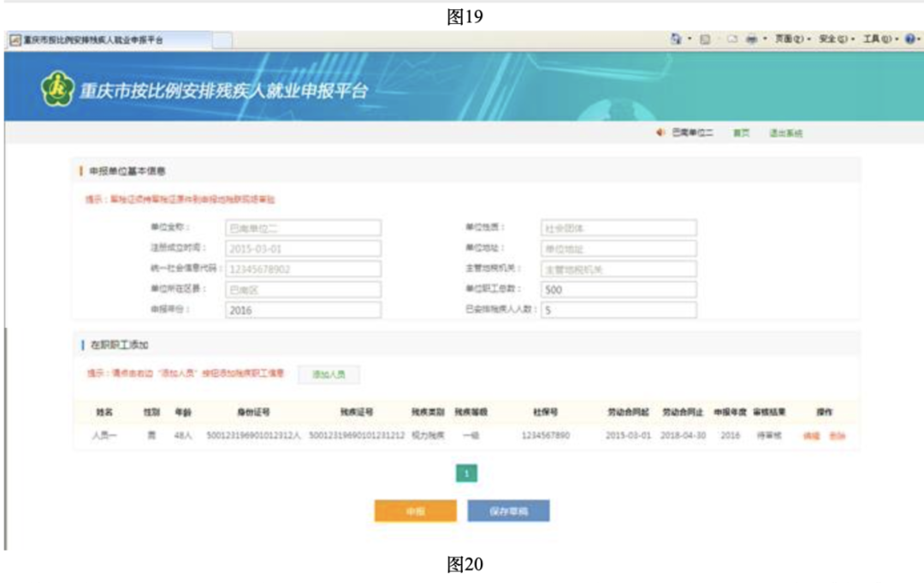Click the printer icon in browser toolbar
The image size is (924, 583).
click(x=751, y=39)
